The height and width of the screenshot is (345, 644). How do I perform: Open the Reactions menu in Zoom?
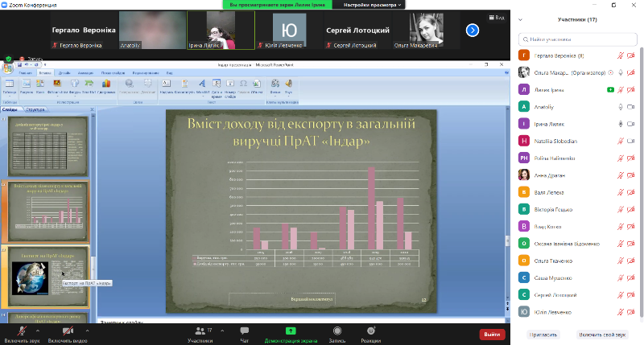pyautogui.click(x=370, y=331)
